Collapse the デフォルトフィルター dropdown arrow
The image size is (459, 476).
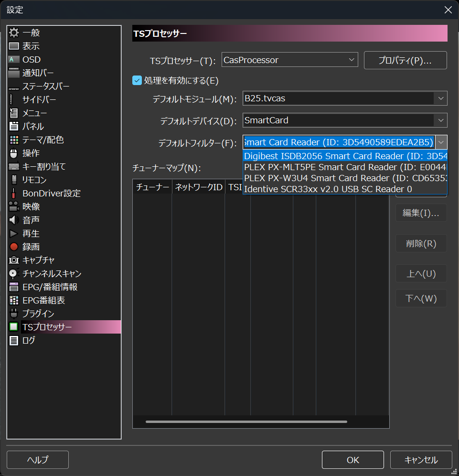pyautogui.click(x=441, y=142)
